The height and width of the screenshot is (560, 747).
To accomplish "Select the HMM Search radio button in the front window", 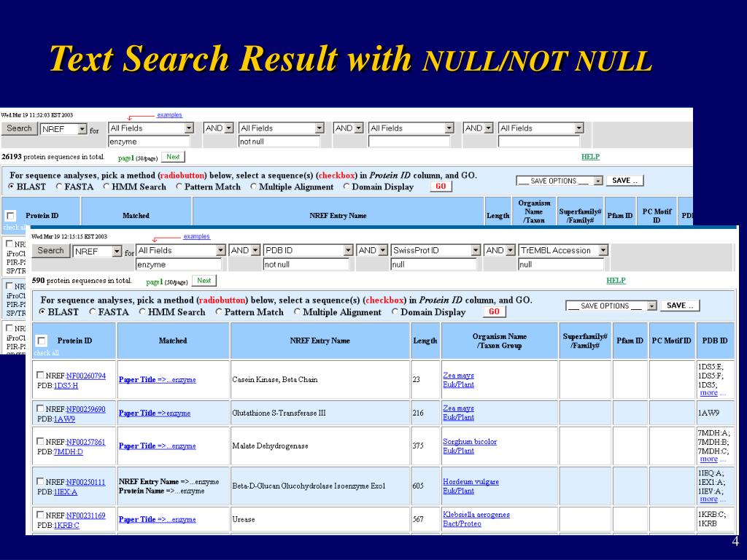I will click(x=142, y=312).
